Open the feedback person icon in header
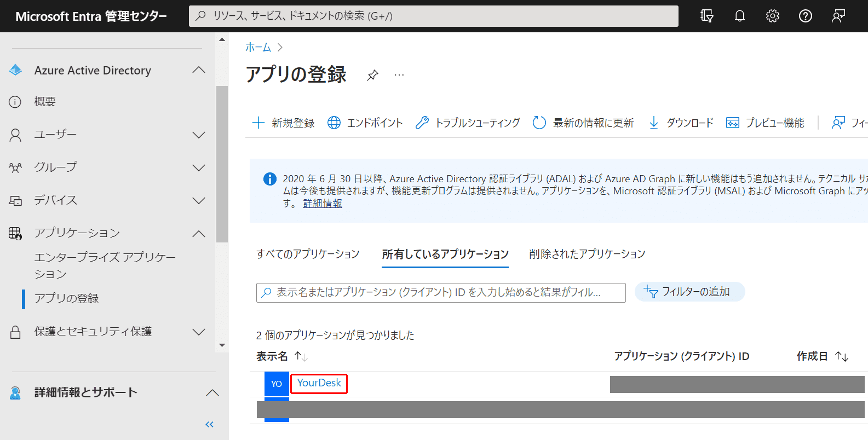Image resolution: width=868 pixels, height=440 pixels. 838,16
